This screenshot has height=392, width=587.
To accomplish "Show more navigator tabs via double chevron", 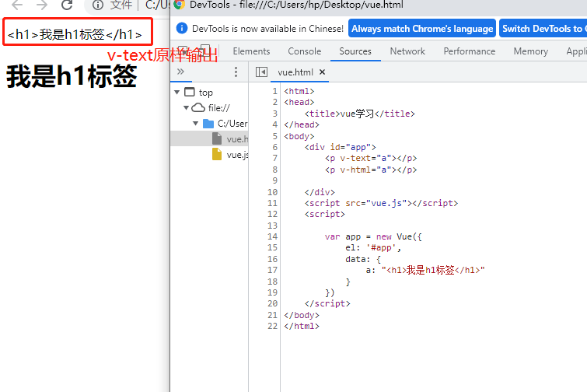I will [x=180, y=72].
